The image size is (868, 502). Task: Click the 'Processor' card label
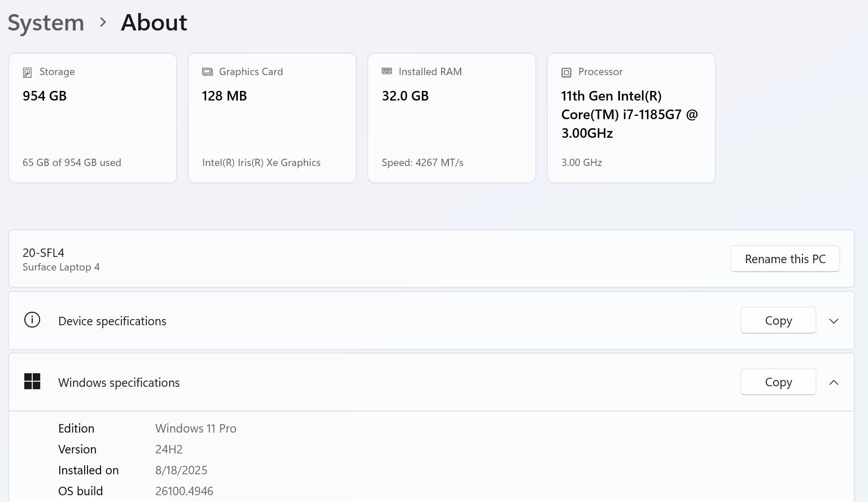(600, 72)
